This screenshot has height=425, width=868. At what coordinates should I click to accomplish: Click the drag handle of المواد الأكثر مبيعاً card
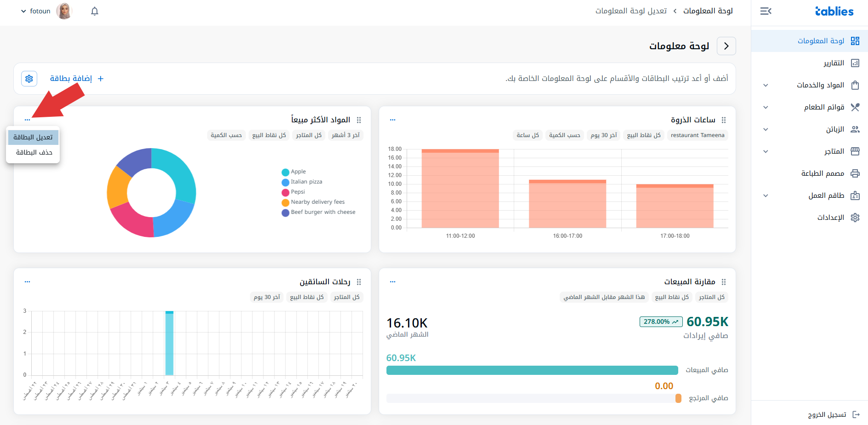(359, 120)
